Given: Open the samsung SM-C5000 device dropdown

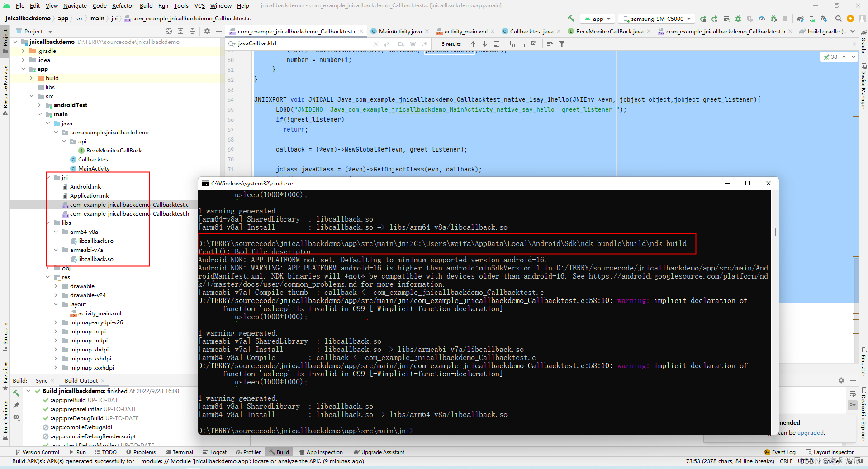Looking at the screenshot, I should point(657,19).
